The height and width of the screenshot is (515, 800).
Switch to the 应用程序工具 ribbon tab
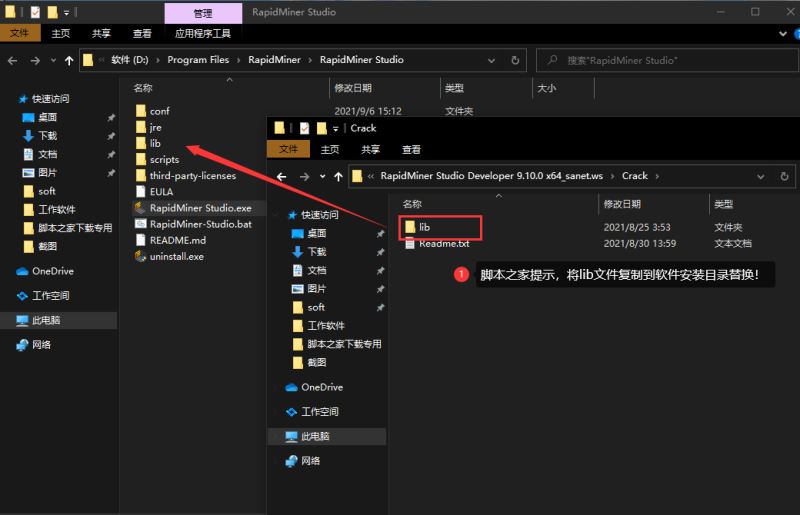click(x=203, y=33)
